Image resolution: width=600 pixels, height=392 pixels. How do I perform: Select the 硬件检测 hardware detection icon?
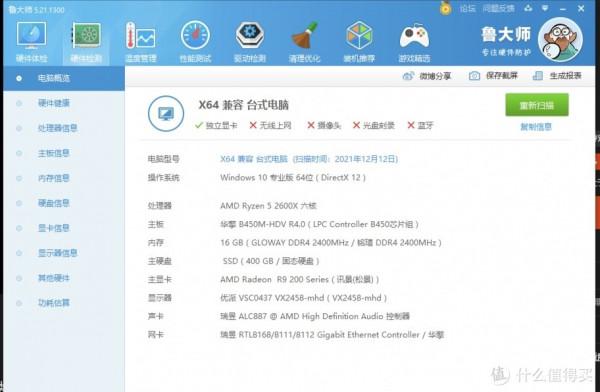(86, 42)
